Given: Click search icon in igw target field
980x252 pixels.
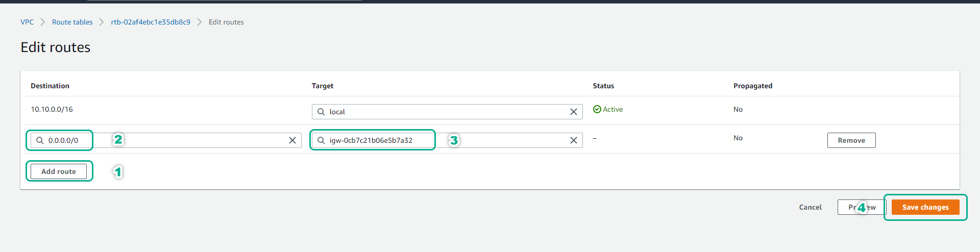Looking at the screenshot, I should [x=321, y=140].
